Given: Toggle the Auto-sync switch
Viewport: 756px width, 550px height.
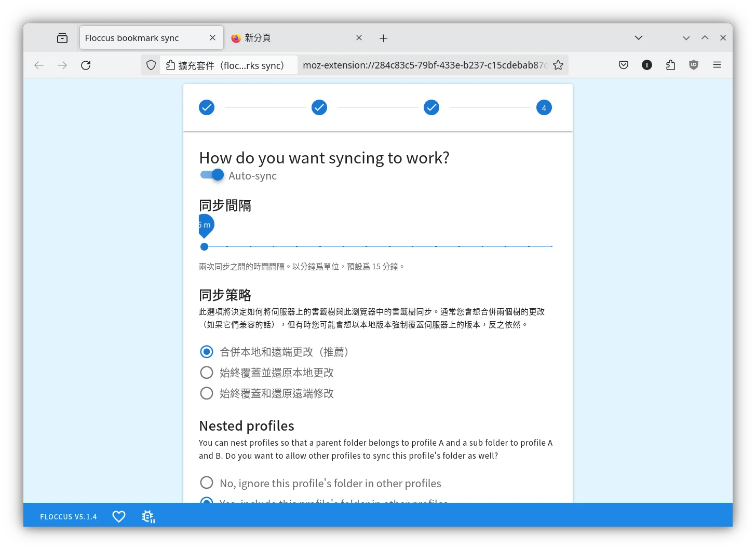Looking at the screenshot, I should pyautogui.click(x=212, y=175).
